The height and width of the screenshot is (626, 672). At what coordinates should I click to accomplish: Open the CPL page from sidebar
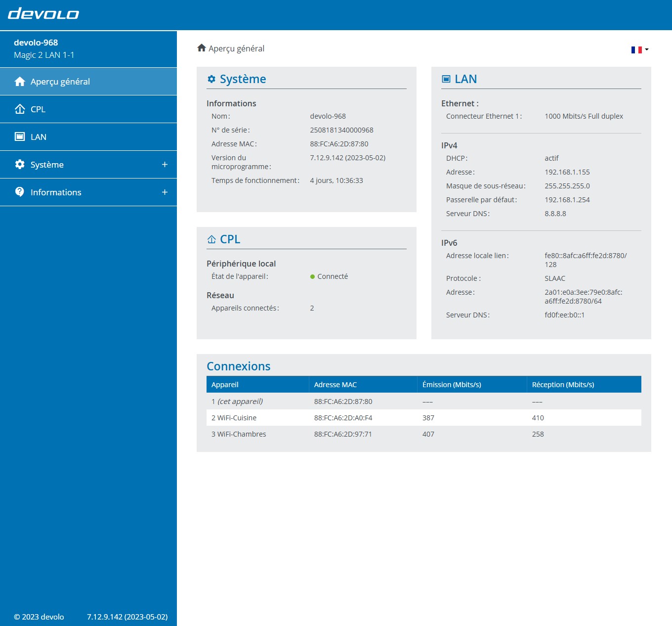tap(38, 109)
